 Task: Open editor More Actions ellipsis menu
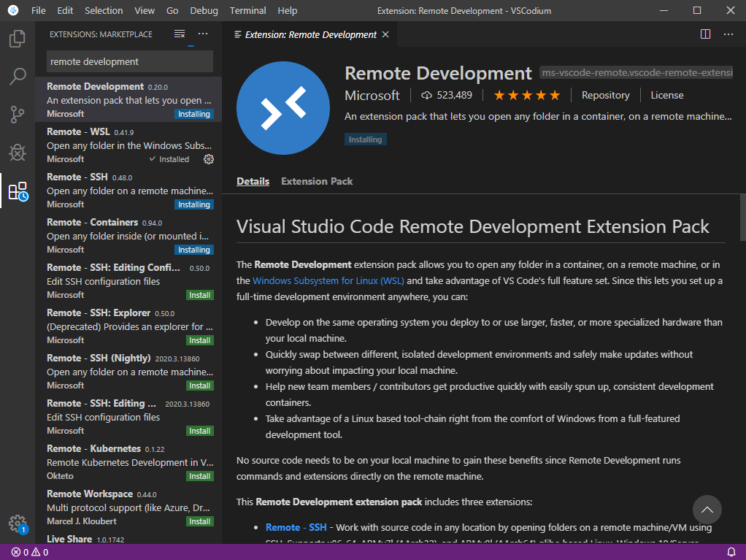pyautogui.click(x=728, y=34)
